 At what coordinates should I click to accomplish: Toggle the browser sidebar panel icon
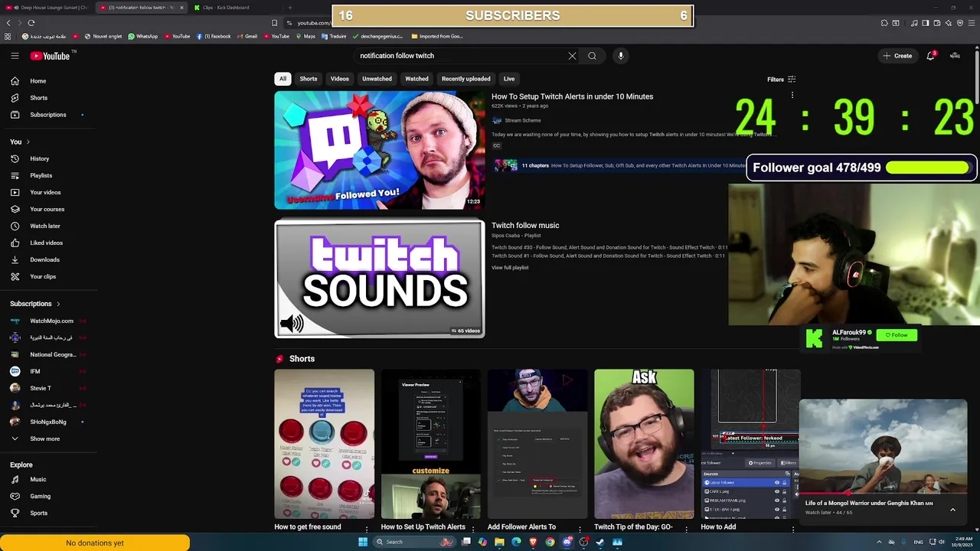926,23
